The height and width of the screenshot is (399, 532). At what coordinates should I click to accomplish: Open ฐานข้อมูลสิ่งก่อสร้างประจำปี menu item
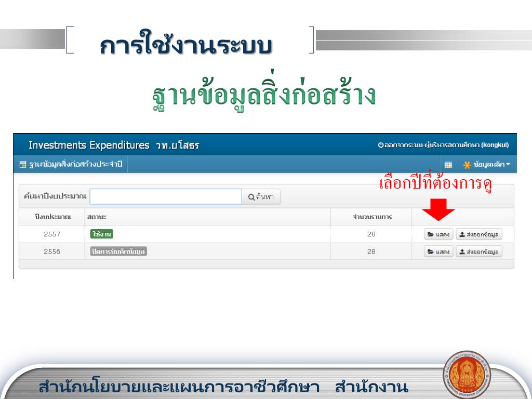pos(71,164)
